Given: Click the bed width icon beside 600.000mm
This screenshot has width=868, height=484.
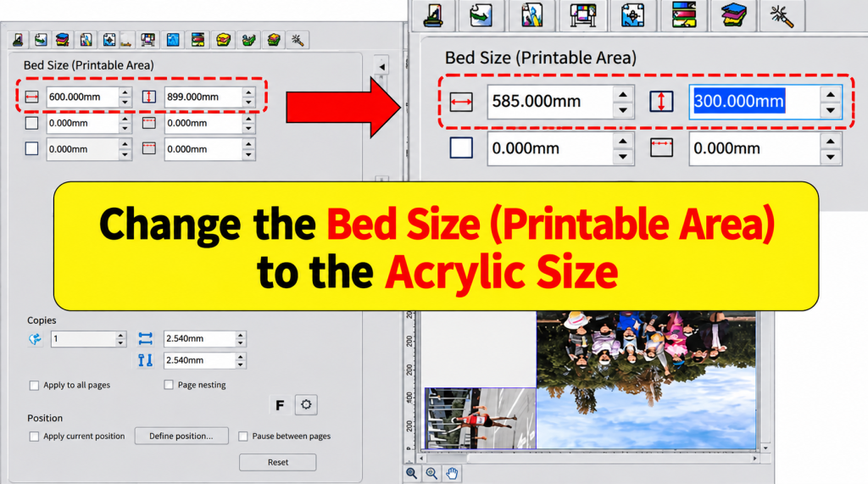Looking at the screenshot, I should pos(31,97).
